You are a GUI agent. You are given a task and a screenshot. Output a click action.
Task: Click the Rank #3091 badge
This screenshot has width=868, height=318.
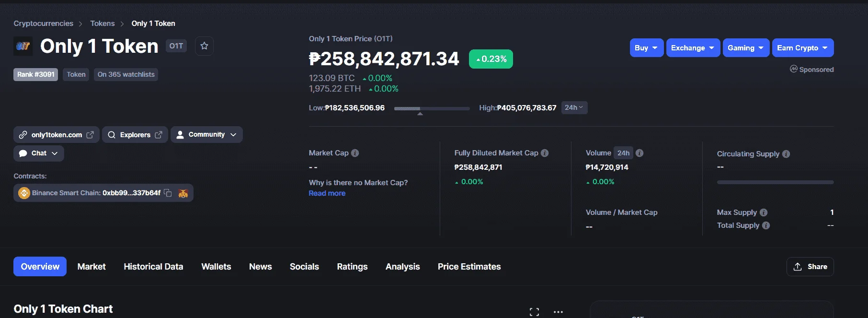coord(35,75)
